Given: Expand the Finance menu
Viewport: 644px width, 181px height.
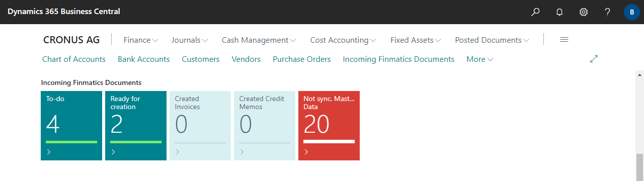Looking at the screenshot, I should coord(141,40).
